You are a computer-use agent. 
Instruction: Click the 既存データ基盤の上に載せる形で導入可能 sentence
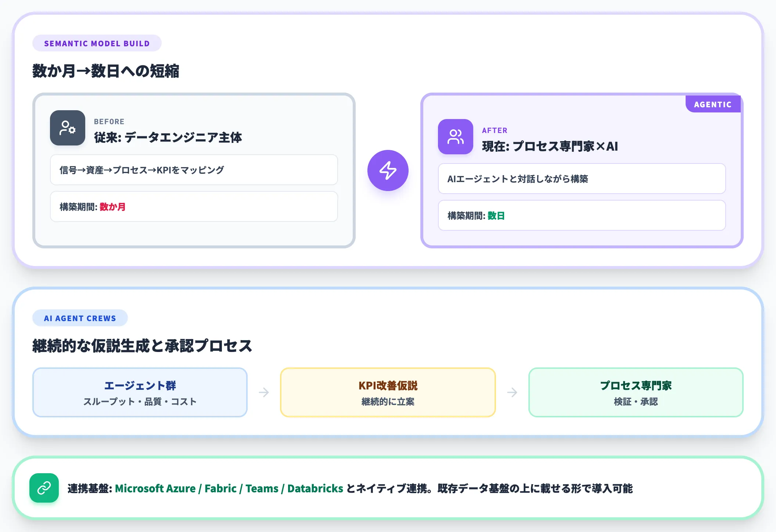[x=535, y=488]
